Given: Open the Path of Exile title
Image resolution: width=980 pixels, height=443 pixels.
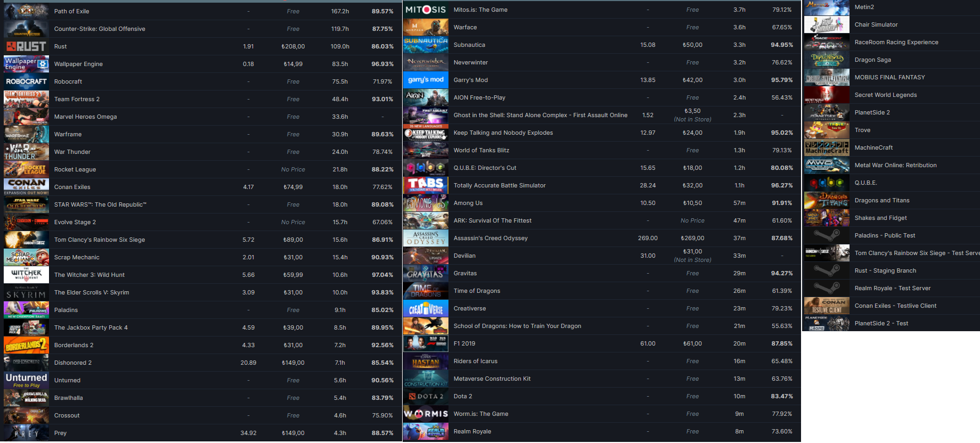Looking at the screenshot, I should [x=71, y=11].
